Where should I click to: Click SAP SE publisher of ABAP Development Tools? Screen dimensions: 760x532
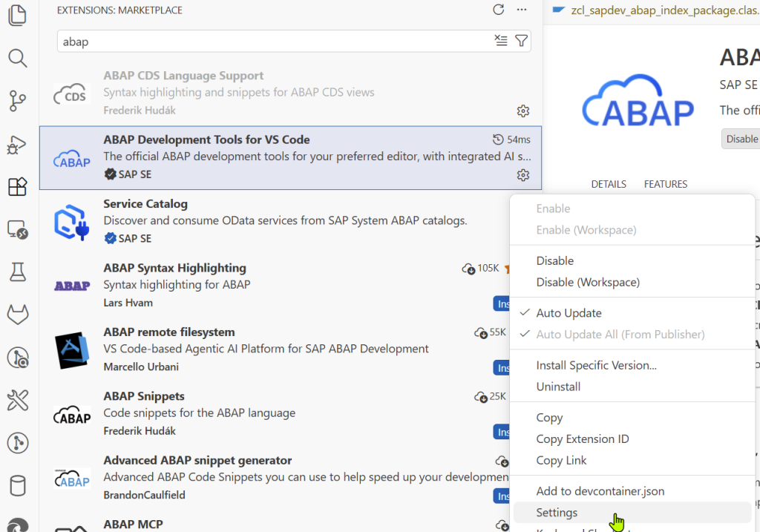135,174
